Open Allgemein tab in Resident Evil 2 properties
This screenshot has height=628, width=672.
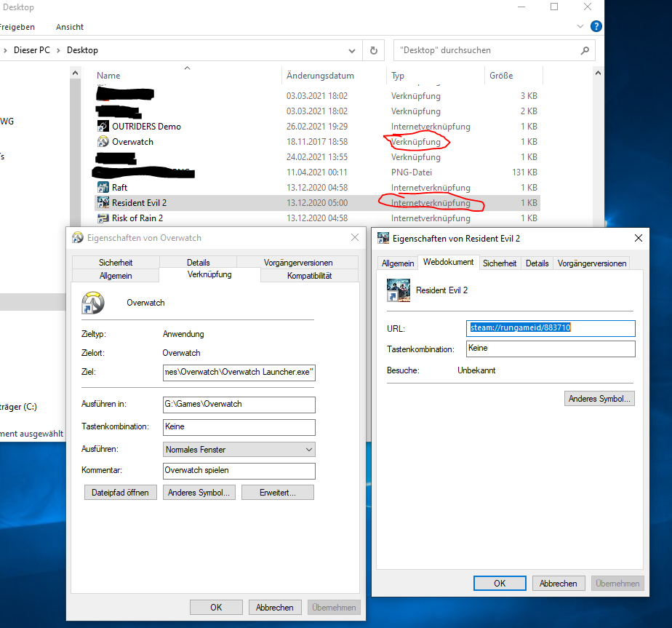point(398,263)
